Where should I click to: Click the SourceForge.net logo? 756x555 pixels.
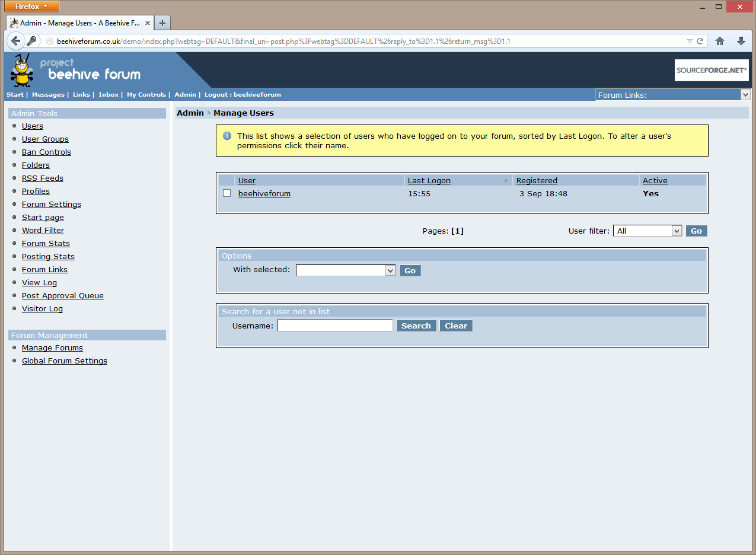tap(711, 69)
